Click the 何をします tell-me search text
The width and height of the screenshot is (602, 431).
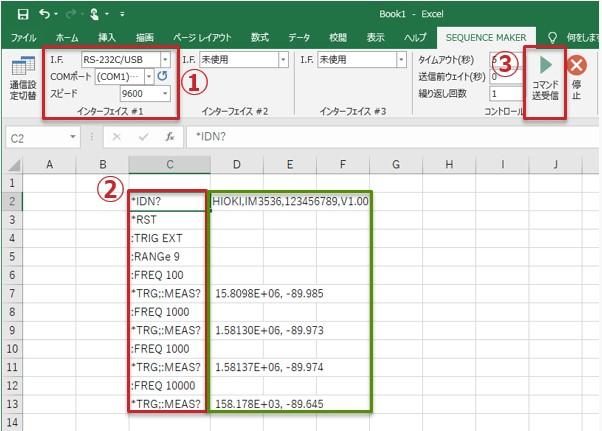[583, 38]
